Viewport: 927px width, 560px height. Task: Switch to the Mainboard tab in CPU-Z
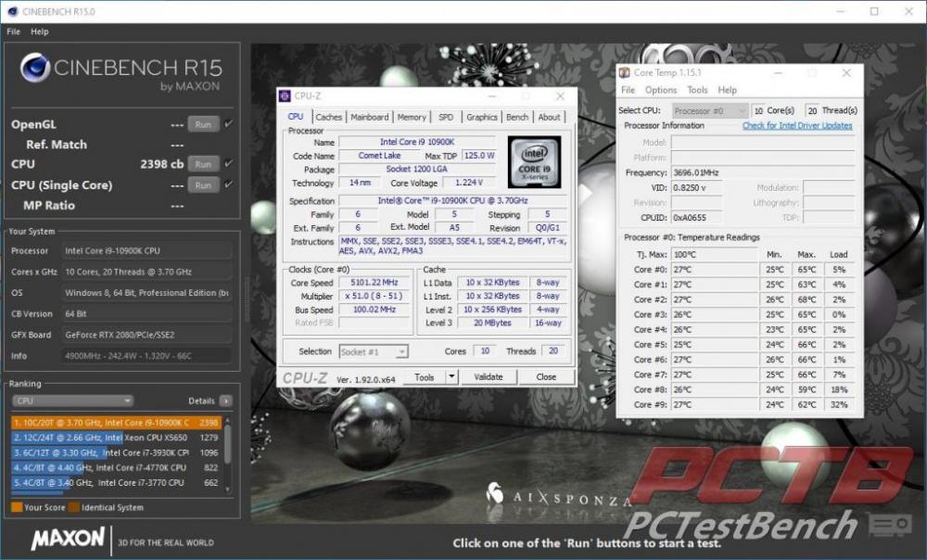tap(370, 117)
